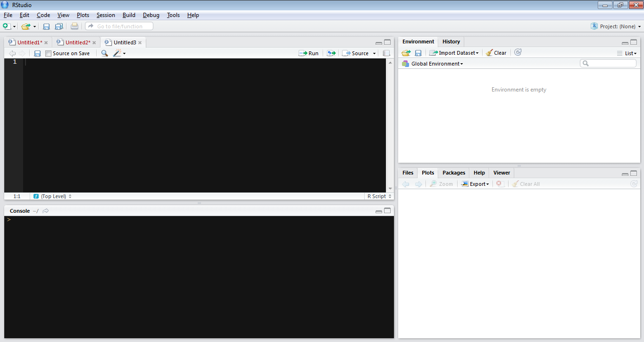Refresh the Environment pane
Image resolution: width=644 pixels, height=342 pixels.
(x=518, y=53)
